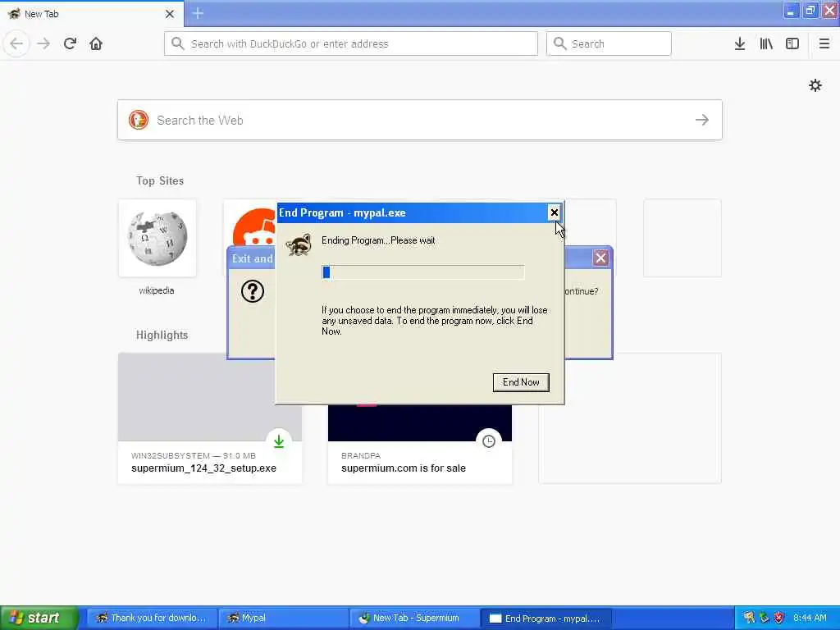
Task: Switch to Mypal taskbar item
Action: click(282, 618)
